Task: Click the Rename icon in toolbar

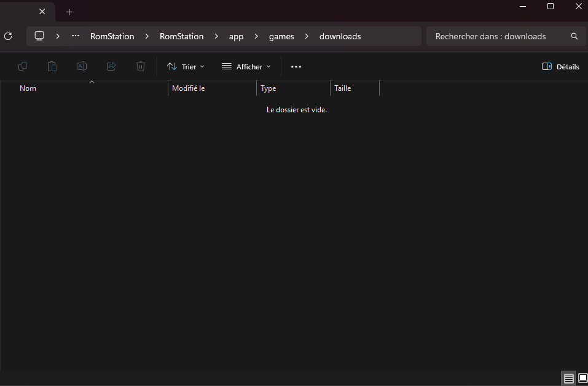Action: click(82, 66)
